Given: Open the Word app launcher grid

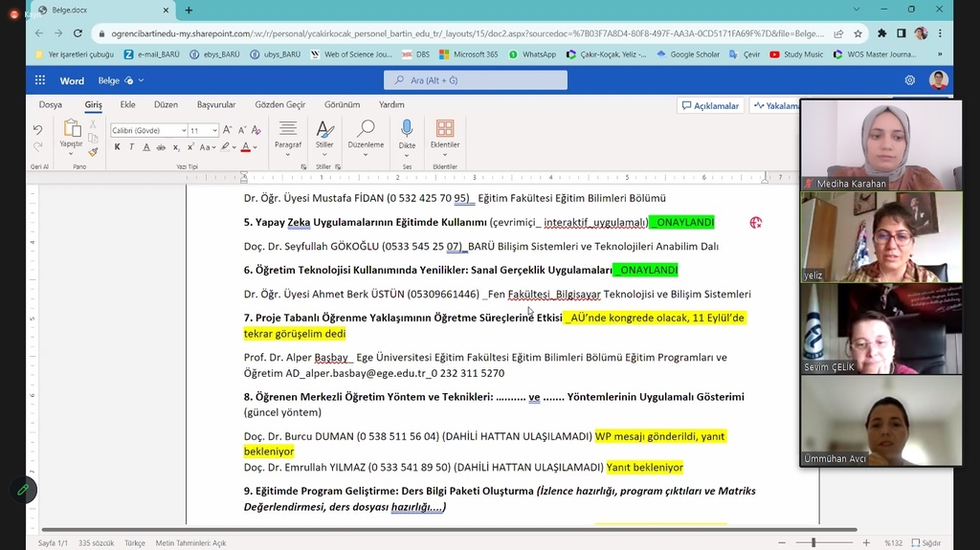Looking at the screenshot, I should click(40, 80).
